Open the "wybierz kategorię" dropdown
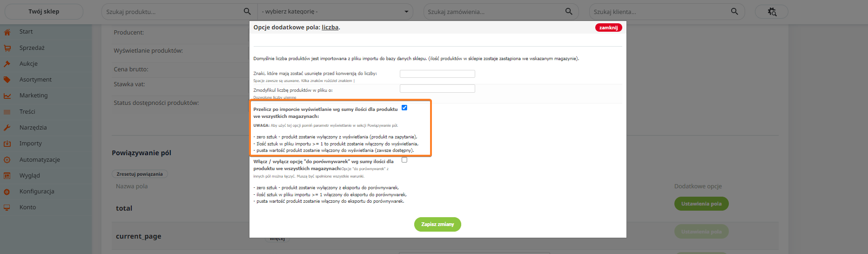Image resolution: width=868 pixels, height=254 pixels. point(335,12)
